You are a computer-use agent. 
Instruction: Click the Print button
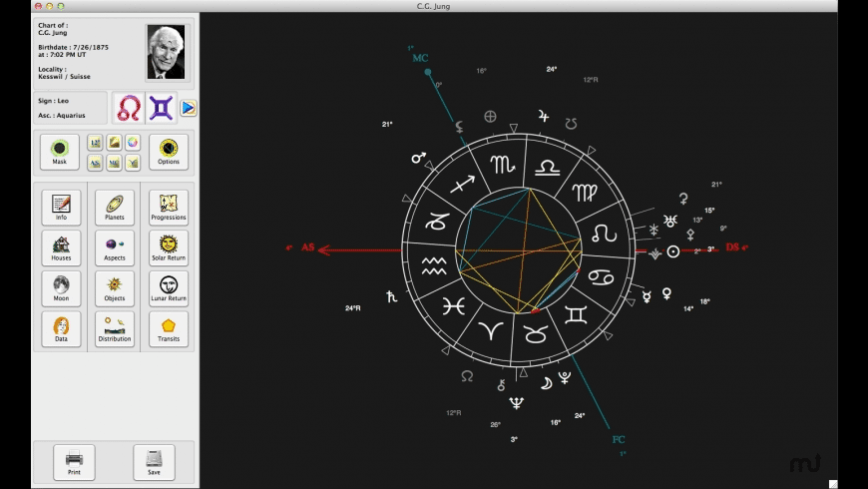pos(74,462)
